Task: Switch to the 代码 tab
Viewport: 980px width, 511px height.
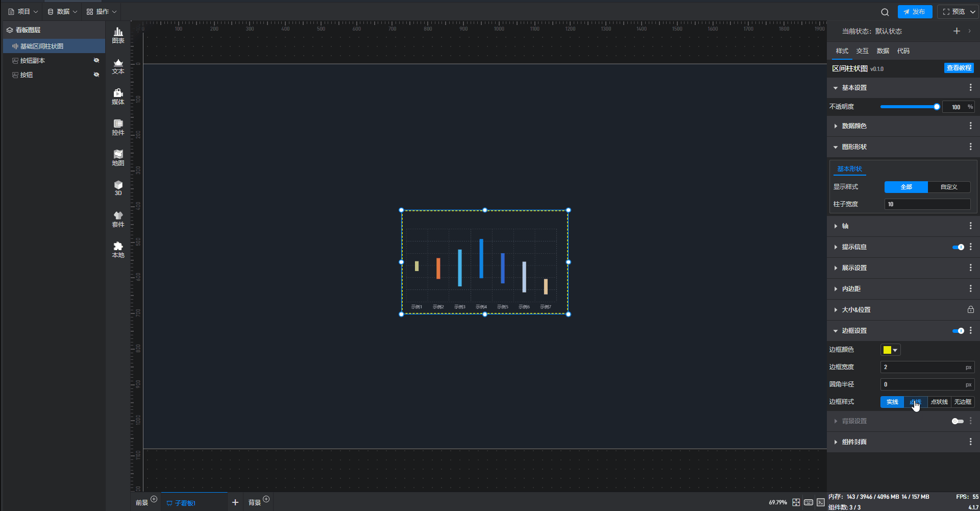Action: click(x=903, y=51)
